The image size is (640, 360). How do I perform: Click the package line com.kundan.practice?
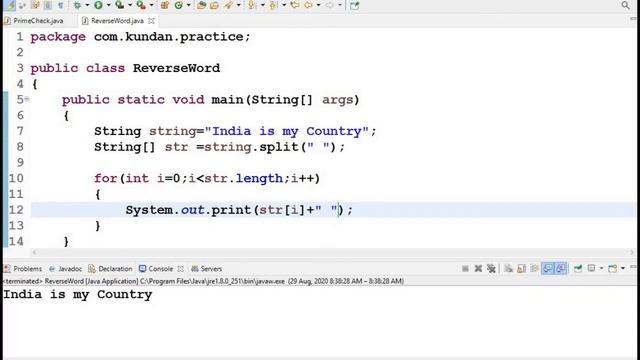click(140, 37)
